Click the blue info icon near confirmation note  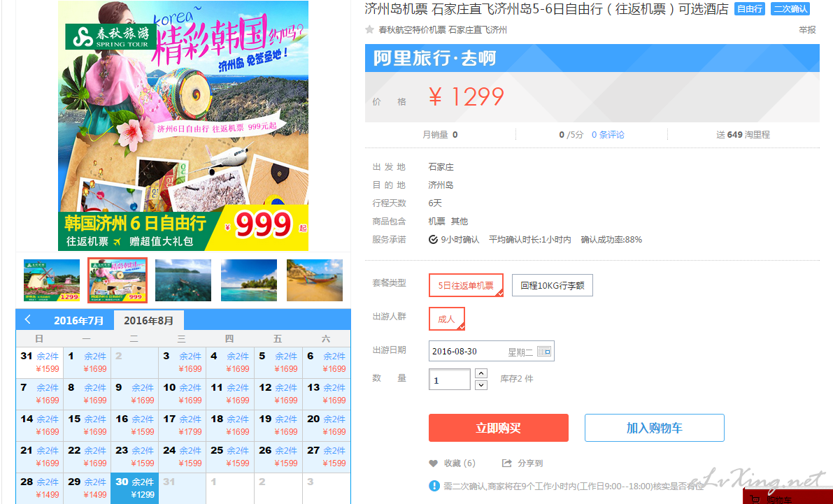click(x=434, y=485)
